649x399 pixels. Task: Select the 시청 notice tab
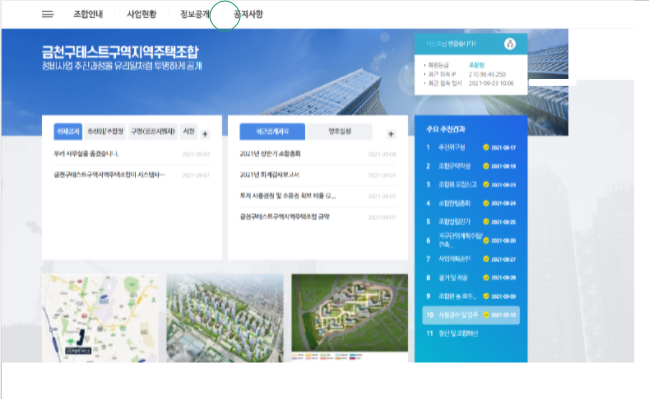(189, 132)
